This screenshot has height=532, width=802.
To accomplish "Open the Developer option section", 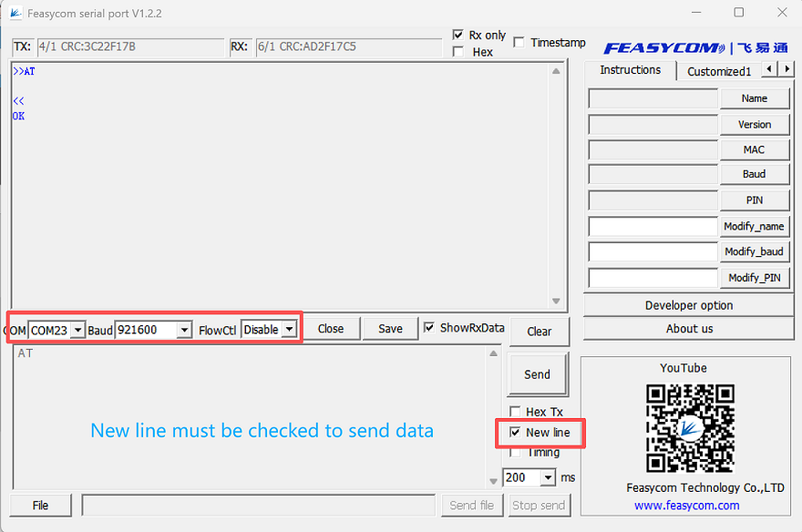I will tap(689, 305).
